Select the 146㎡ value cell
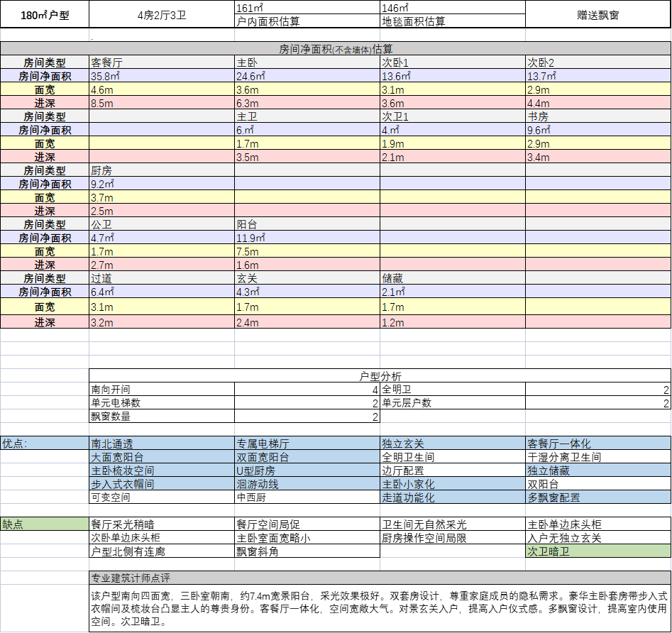This screenshot has width=672, height=633. [x=453, y=7]
